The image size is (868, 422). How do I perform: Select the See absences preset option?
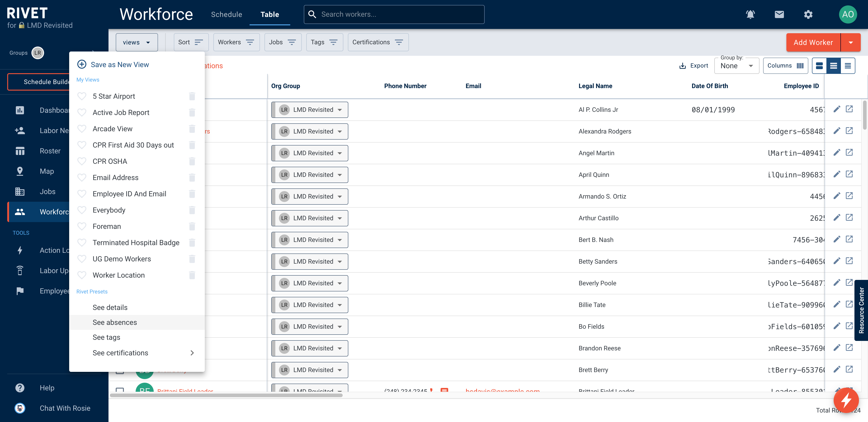pyautogui.click(x=115, y=322)
